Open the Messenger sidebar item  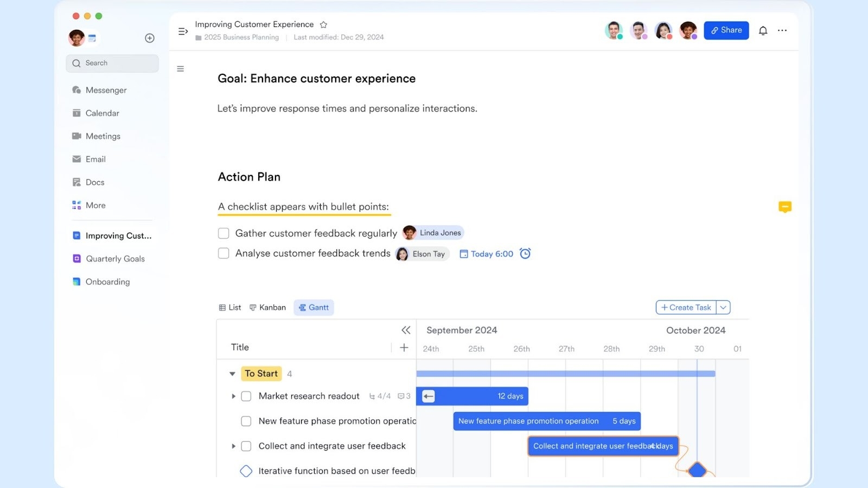[x=99, y=90]
